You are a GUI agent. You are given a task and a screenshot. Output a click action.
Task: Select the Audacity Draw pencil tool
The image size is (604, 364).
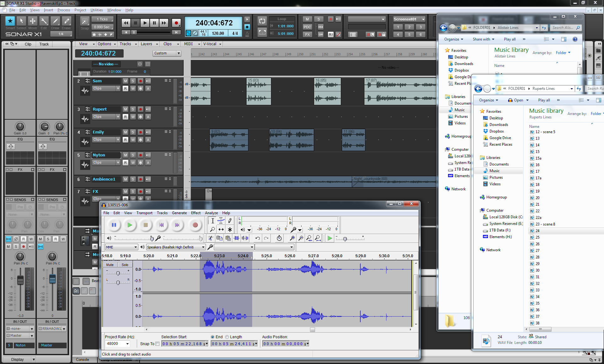(x=230, y=221)
